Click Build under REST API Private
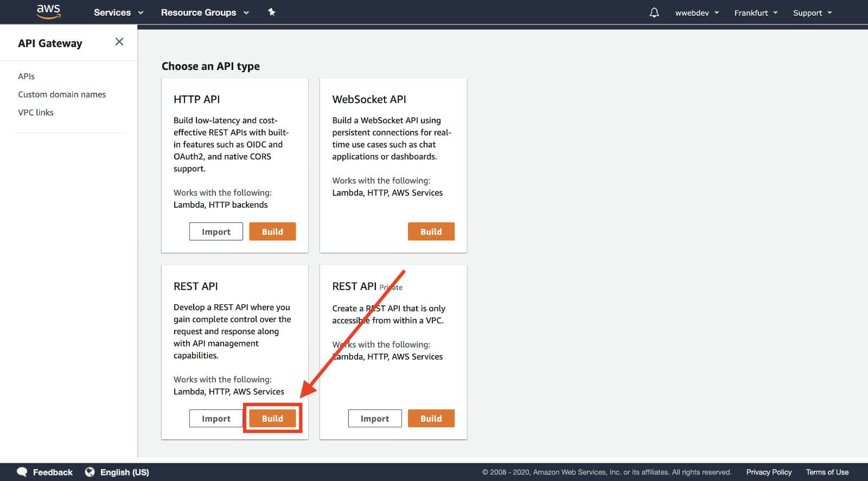 pyautogui.click(x=431, y=419)
